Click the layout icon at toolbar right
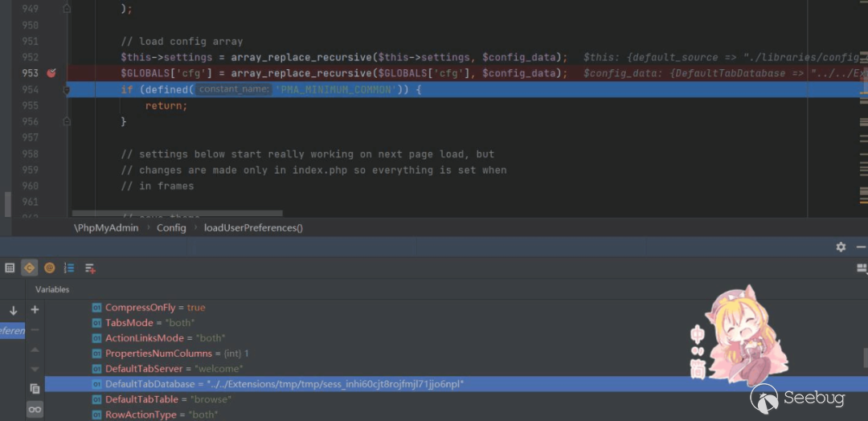868x421 pixels. click(x=862, y=268)
